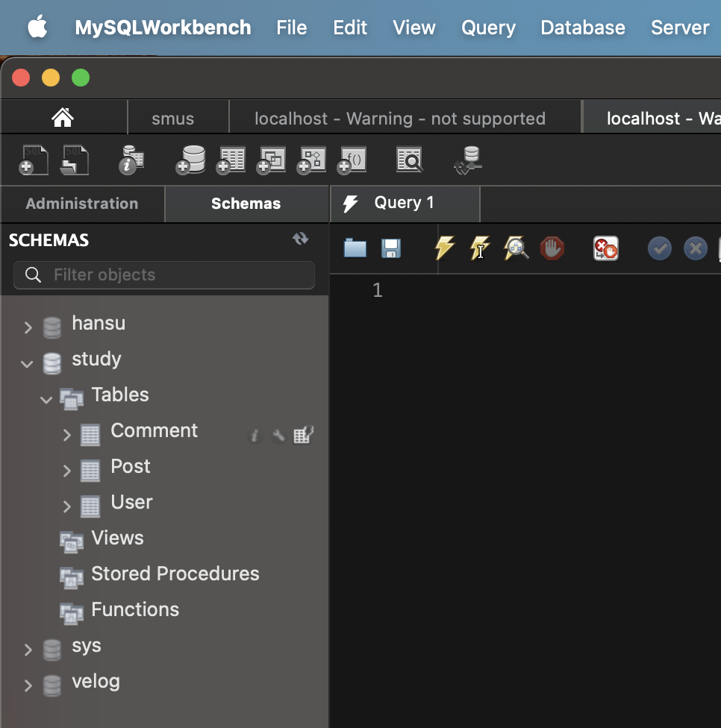The width and height of the screenshot is (721, 728).
Task: Open the File menu
Action: [x=292, y=28]
